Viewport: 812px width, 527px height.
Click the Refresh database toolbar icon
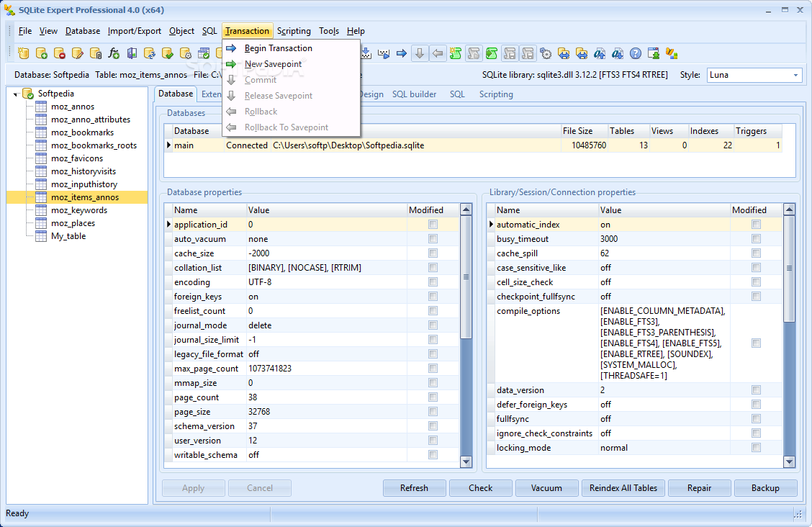click(x=150, y=53)
